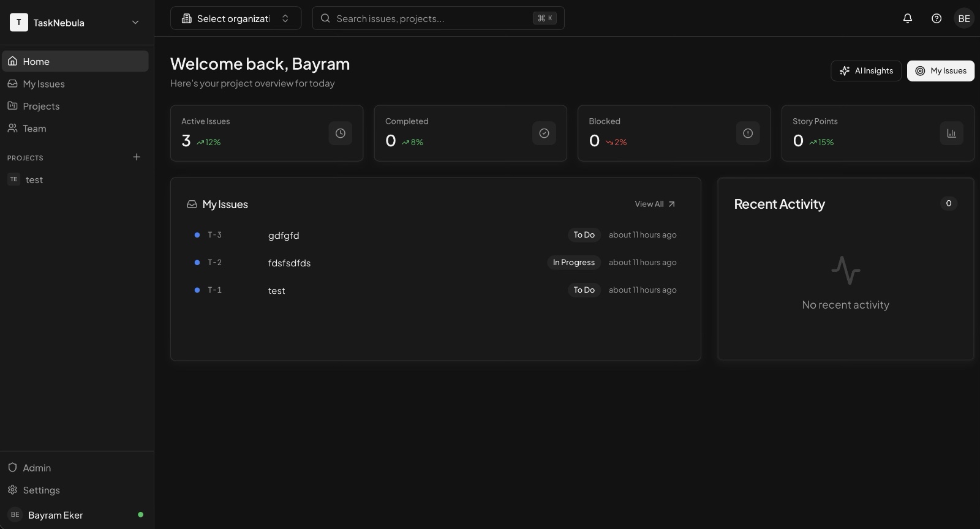Click the PROJECTS section header
The height and width of the screenshot is (529, 980).
[x=25, y=158]
